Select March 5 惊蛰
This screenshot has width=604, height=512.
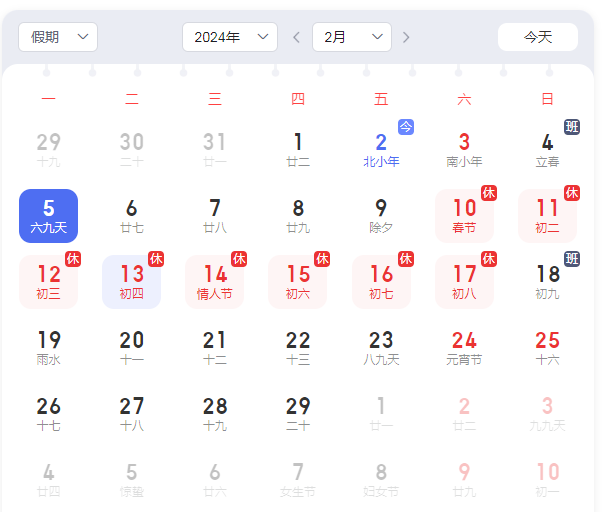click(131, 480)
